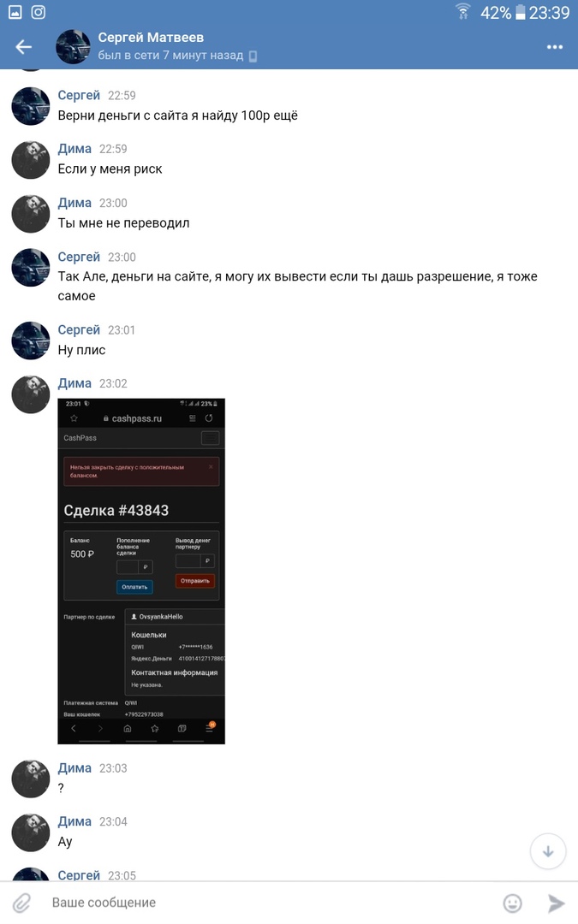Screen dimensions: 578x924
Task: Tap the paperclip attachment icon
Action: pyautogui.click(x=21, y=903)
